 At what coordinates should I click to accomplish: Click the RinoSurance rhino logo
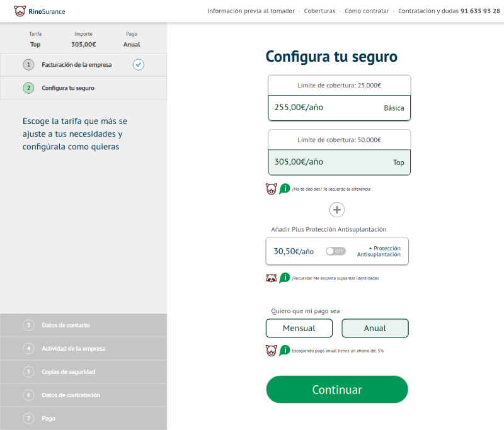20,11
